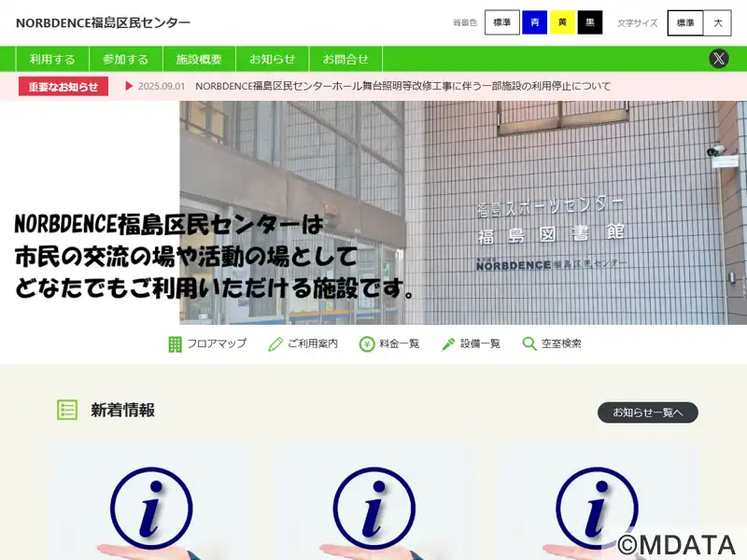
Task: Open the hall lighting renovation notice link
Action: 403,86
